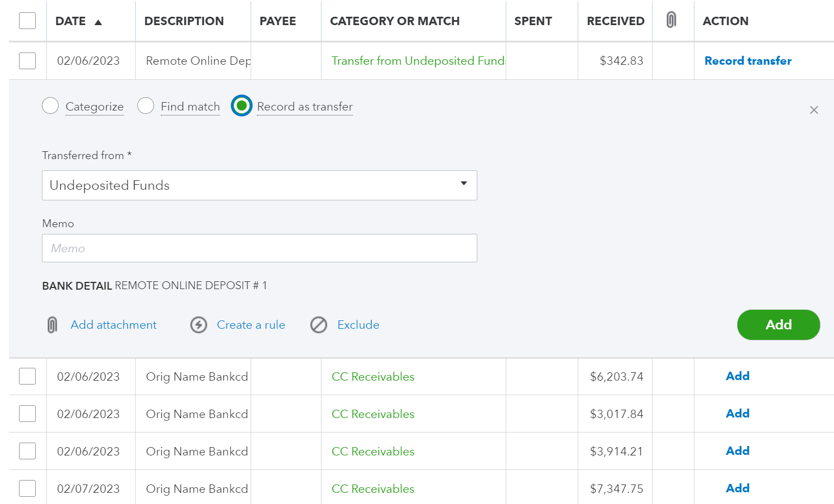Click the Create a rule link
Image resolution: width=834 pixels, height=504 pixels.
pos(251,325)
